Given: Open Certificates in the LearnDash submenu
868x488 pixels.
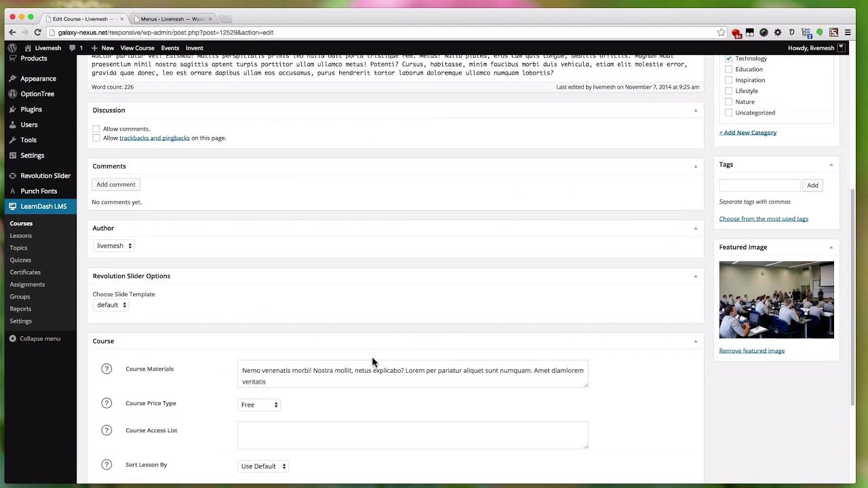Looking at the screenshot, I should click(x=25, y=272).
